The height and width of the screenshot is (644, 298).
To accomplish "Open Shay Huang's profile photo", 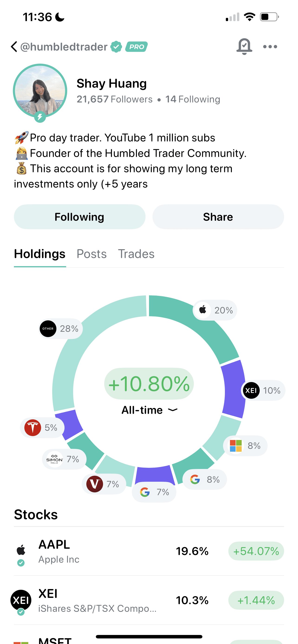I will pos(40,91).
